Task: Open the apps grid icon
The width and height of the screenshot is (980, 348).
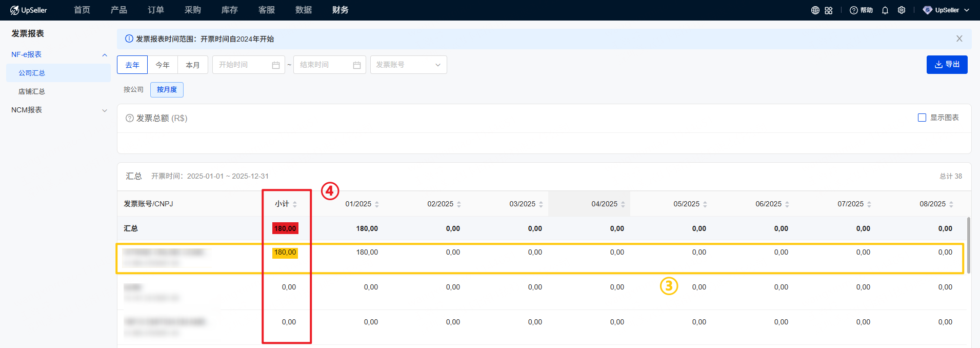Action: tap(829, 10)
